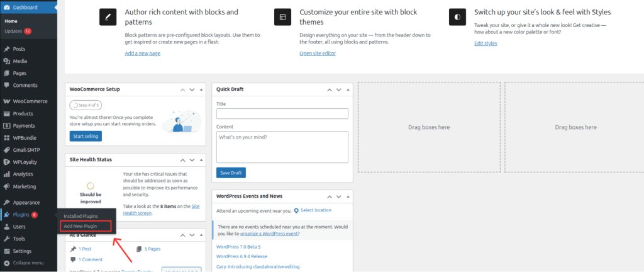Toggle WordPress Events and News panel triangle
Image resolution: width=644 pixels, height=272 pixels.
point(348,196)
